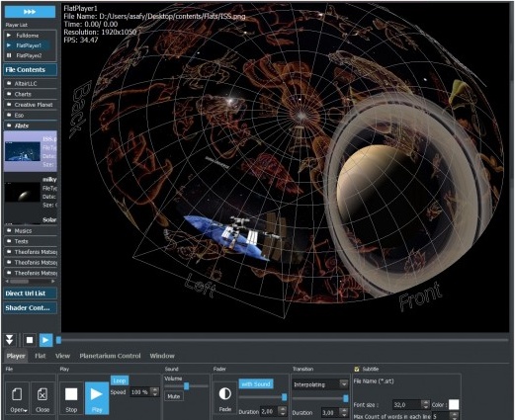Select the ISS image thumbnail
Viewport: 515px width, 420px height.
(x=23, y=151)
